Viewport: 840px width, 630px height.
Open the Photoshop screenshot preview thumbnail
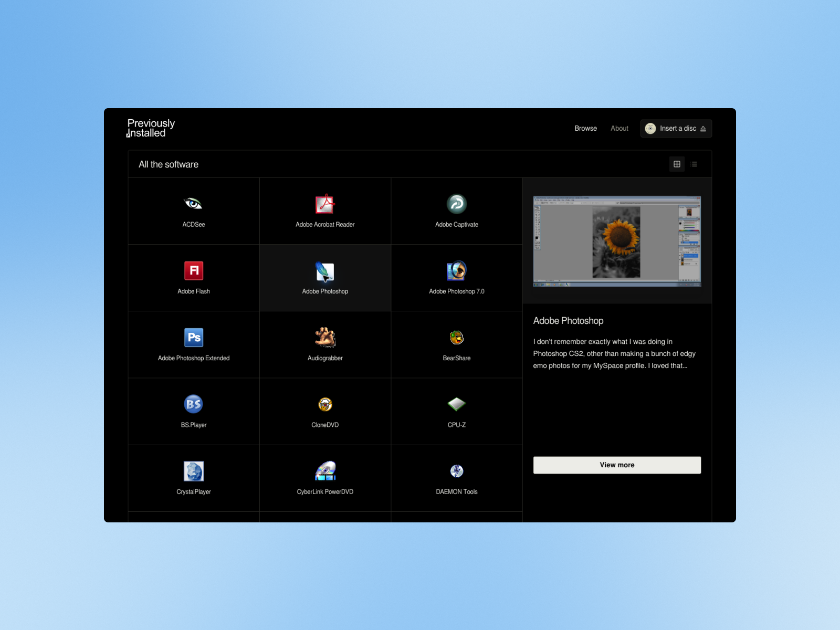[x=617, y=241]
